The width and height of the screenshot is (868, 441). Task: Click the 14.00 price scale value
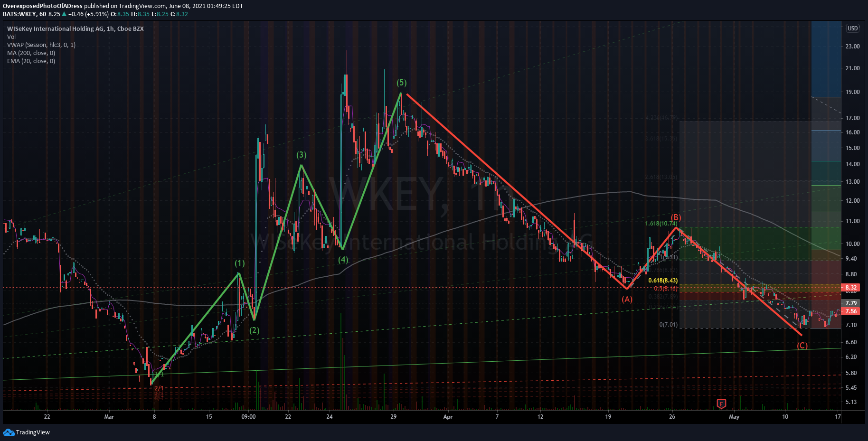coord(853,164)
